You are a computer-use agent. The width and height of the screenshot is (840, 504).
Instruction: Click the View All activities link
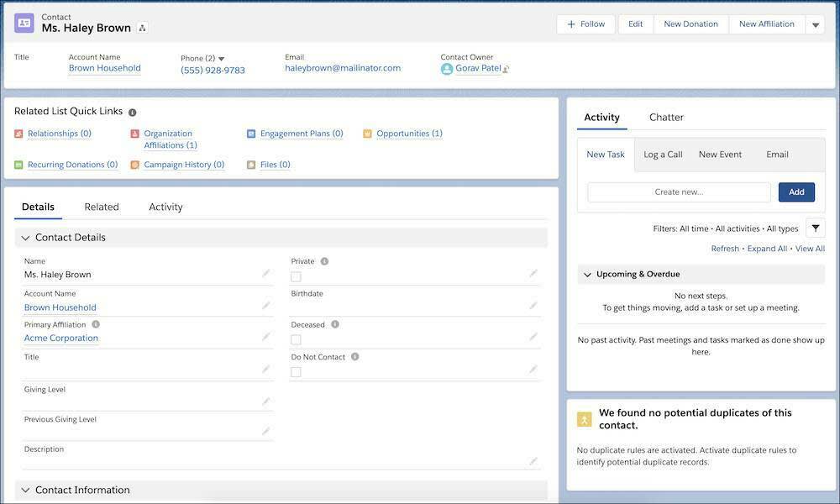tap(810, 249)
